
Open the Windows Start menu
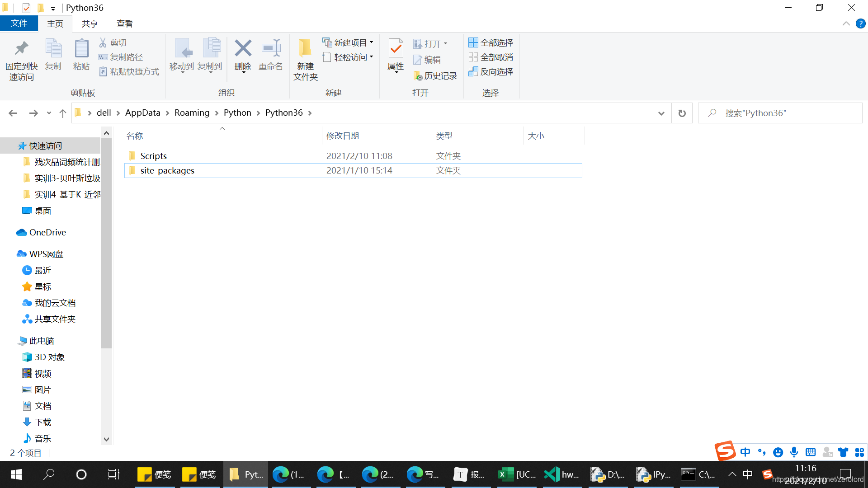[x=16, y=474]
